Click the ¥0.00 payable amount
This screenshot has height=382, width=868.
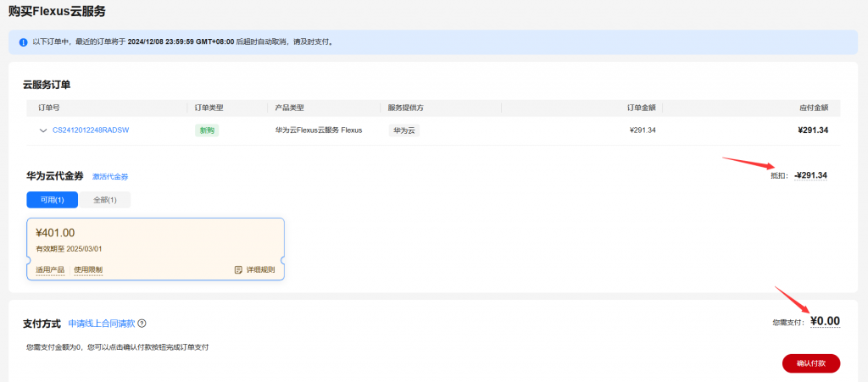(825, 321)
